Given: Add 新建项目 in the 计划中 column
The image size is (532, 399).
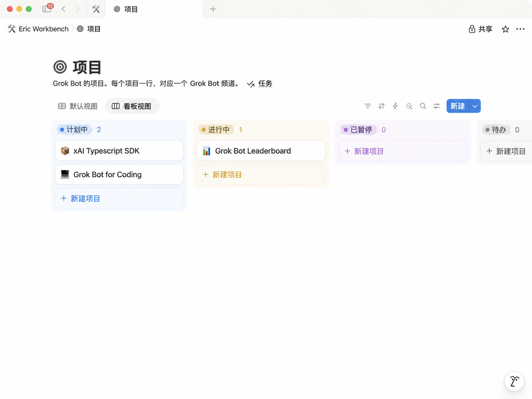Looking at the screenshot, I should [119, 198].
